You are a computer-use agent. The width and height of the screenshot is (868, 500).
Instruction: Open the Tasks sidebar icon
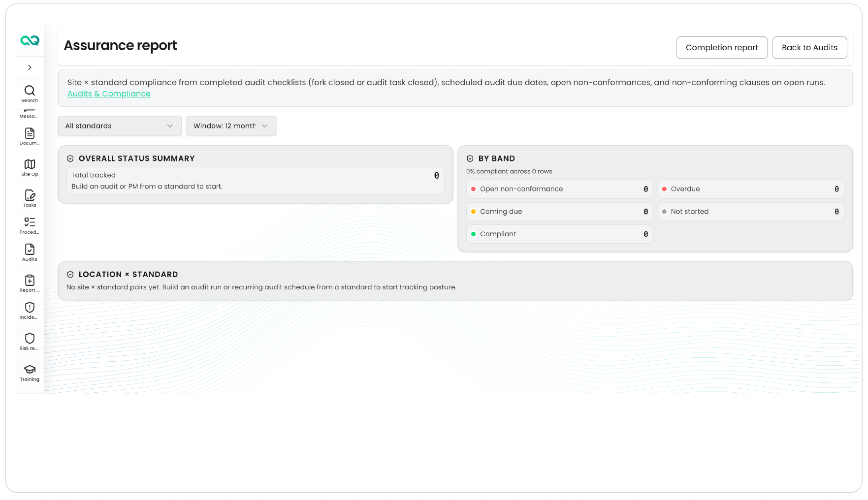click(30, 198)
